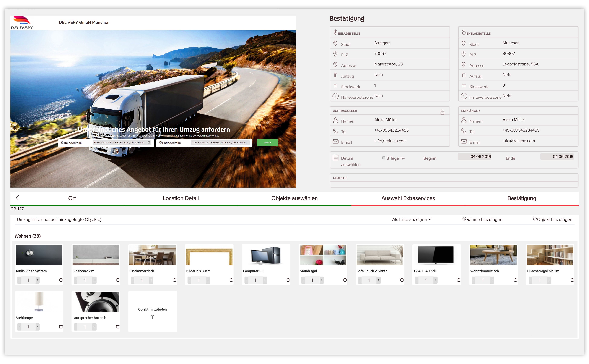Remove the Computer PC item via trash icon
The width and height of the screenshot is (589, 364).
coord(288,280)
